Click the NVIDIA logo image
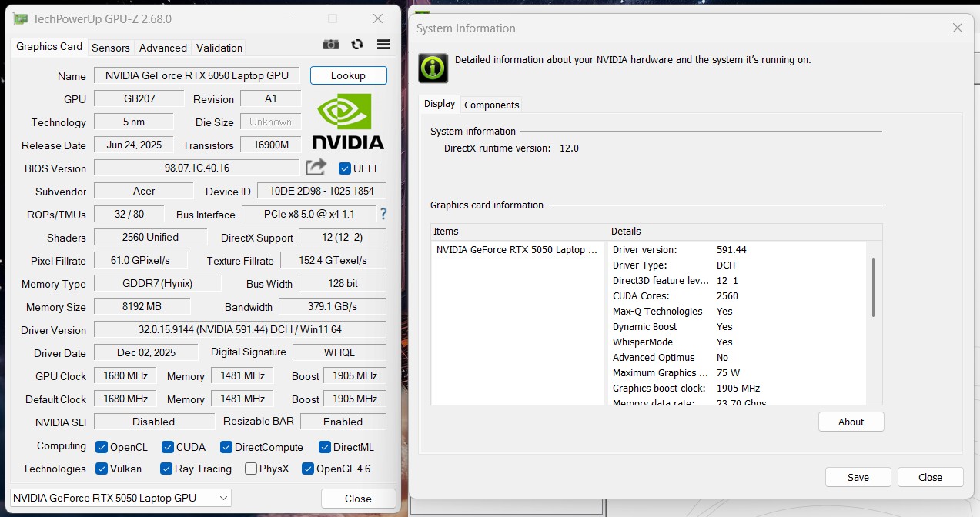Viewport: 980px width, 517px height. tap(347, 119)
